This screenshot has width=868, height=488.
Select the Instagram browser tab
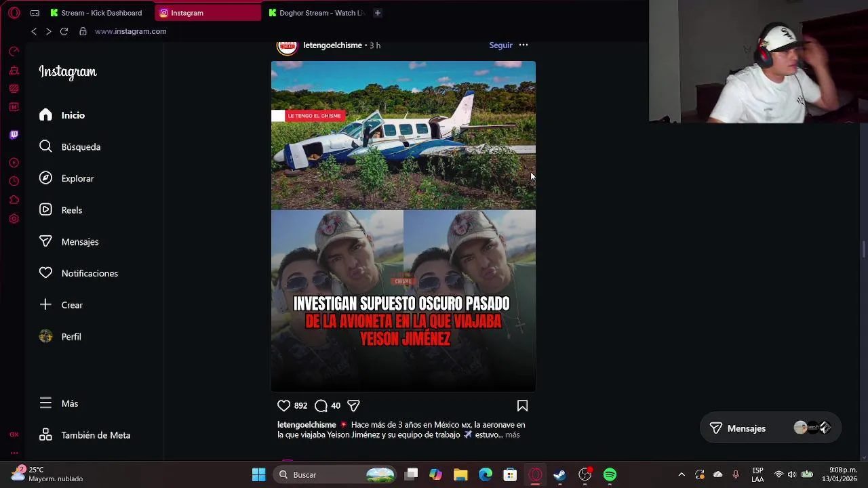point(208,13)
